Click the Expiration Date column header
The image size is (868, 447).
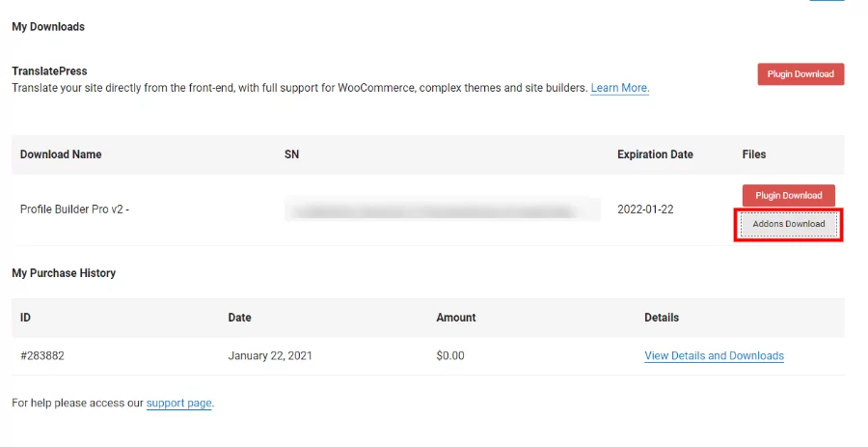coord(656,154)
